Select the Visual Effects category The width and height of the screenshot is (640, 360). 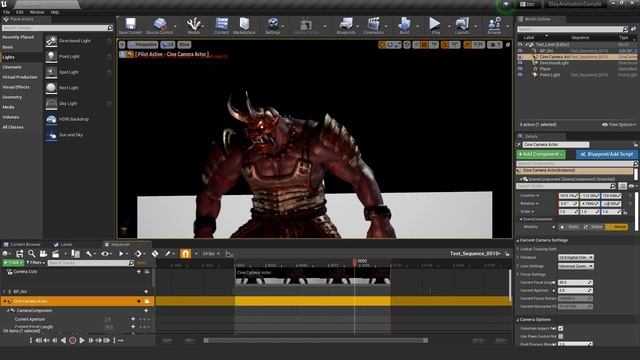point(16,87)
